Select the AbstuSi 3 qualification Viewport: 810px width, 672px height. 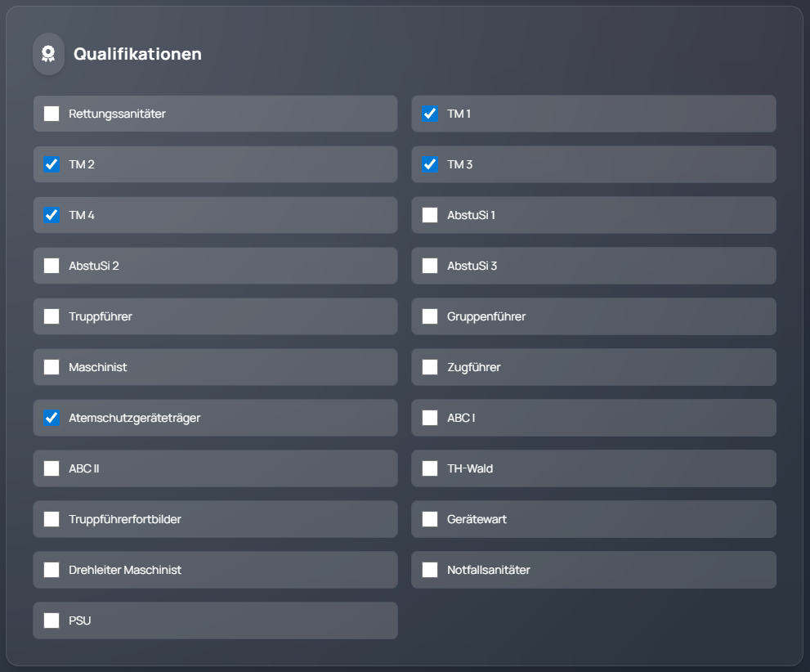430,266
